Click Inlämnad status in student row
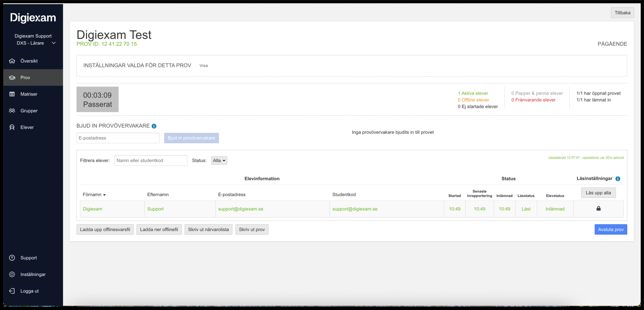This screenshot has height=310, width=644. tap(555, 209)
